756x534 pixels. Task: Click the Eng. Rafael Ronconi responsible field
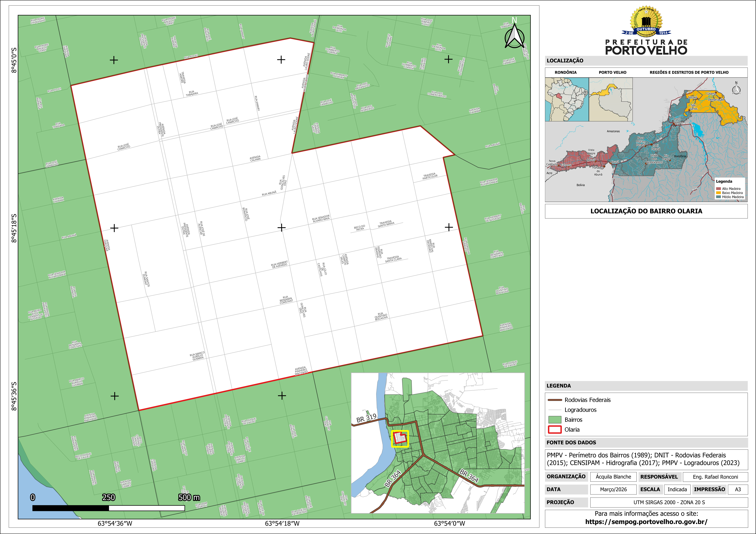715,477
